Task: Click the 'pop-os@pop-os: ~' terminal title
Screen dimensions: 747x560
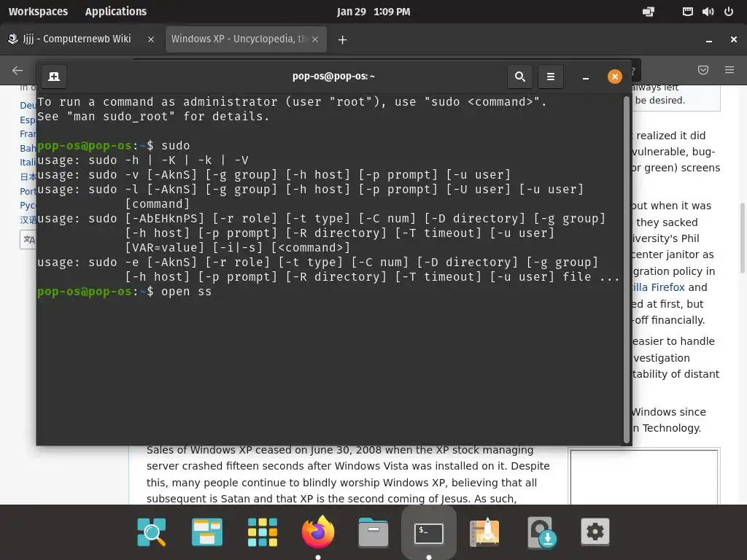Action: 333,76
